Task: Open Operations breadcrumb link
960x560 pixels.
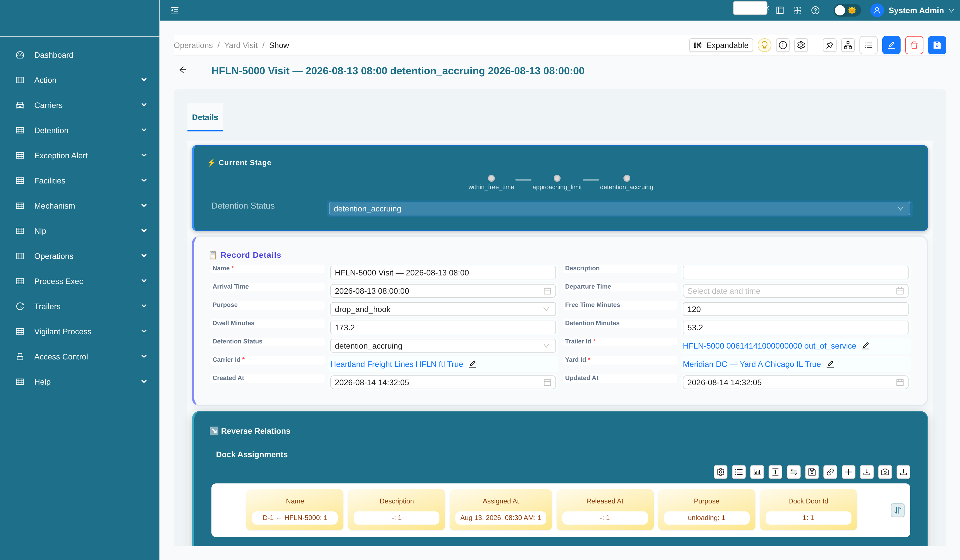Action: point(193,45)
